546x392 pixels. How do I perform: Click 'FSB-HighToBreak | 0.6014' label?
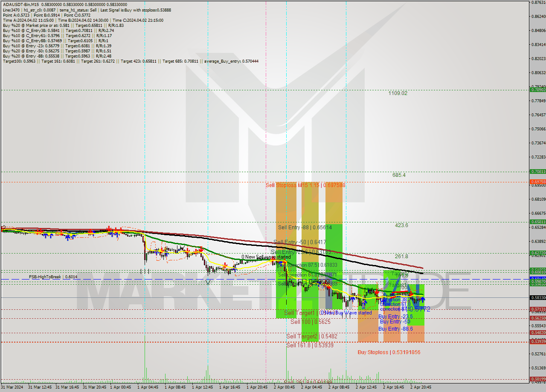[x=53, y=277]
